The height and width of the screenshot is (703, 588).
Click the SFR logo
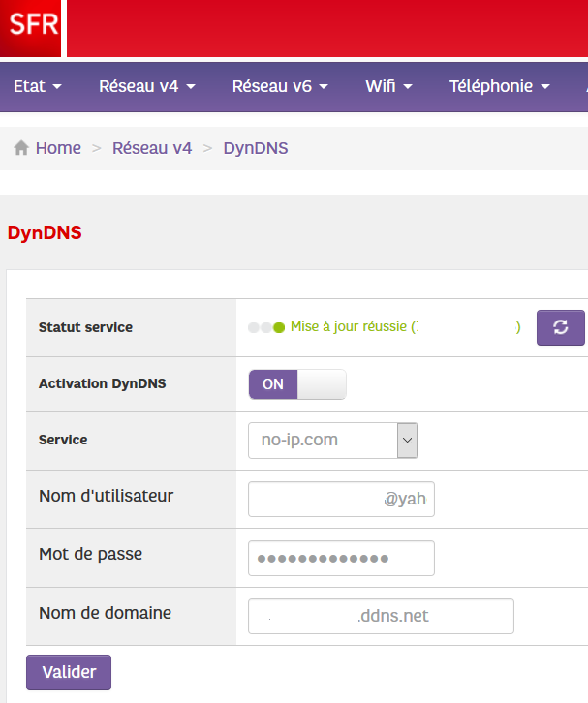tap(30, 28)
